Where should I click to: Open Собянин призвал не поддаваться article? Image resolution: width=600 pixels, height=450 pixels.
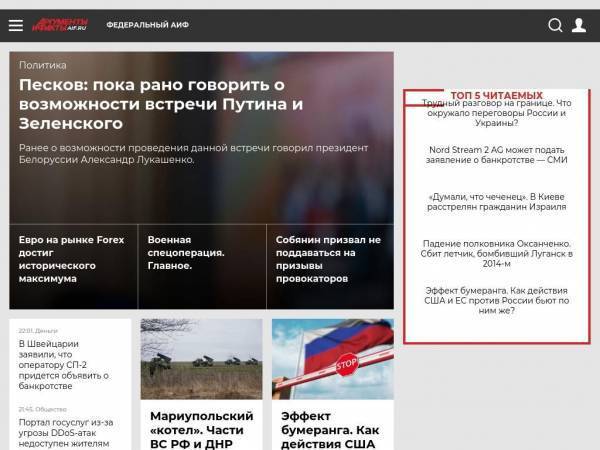tap(328, 259)
